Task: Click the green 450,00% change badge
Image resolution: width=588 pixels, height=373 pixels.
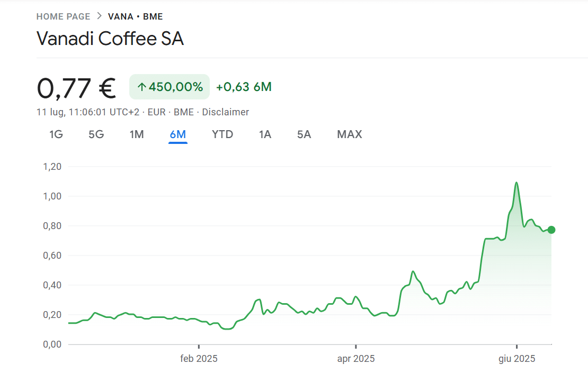Action: [x=170, y=87]
